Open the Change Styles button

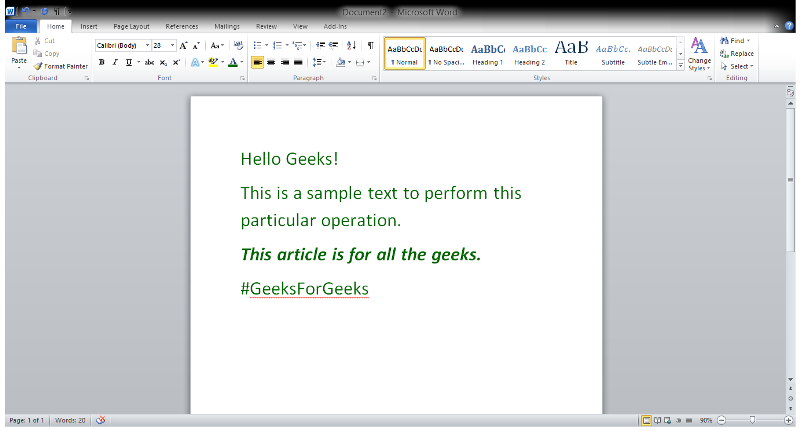699,54
